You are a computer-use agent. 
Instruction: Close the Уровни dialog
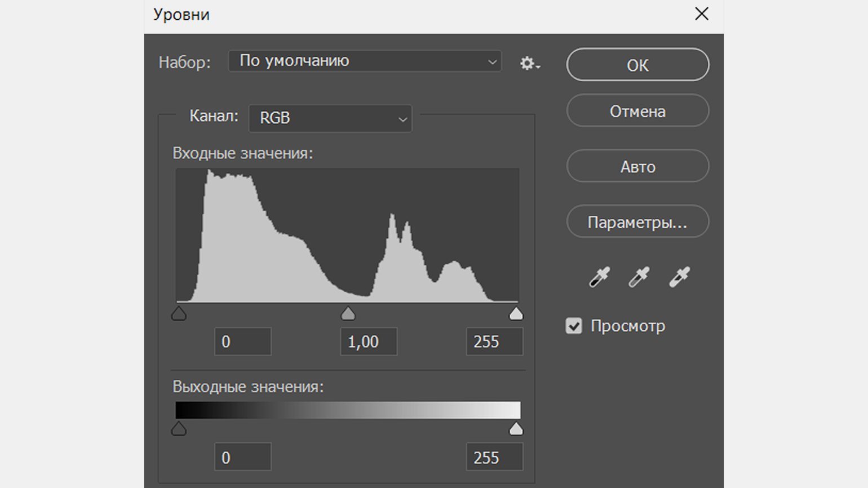pyautogui.click(x=702, y=14)
